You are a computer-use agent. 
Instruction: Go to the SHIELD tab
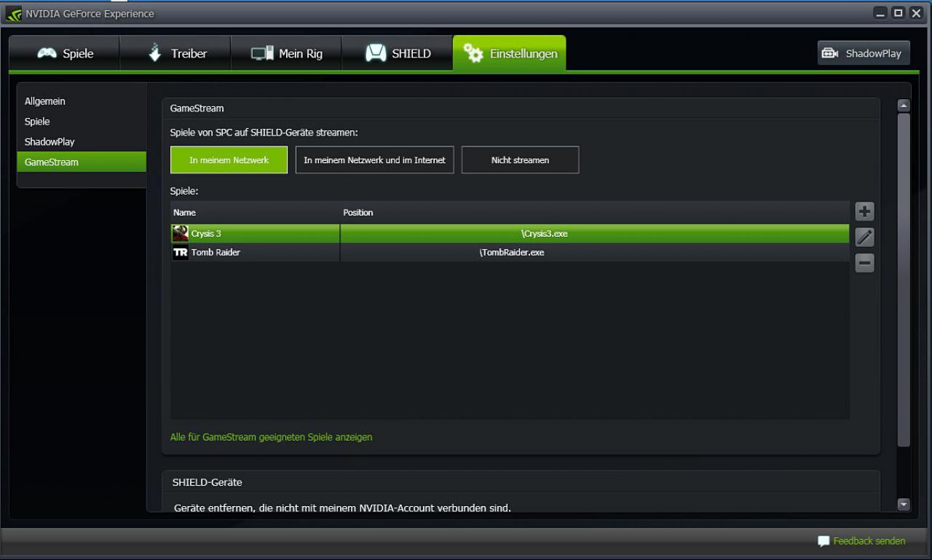pyautogui.click(x=398, y=53)
